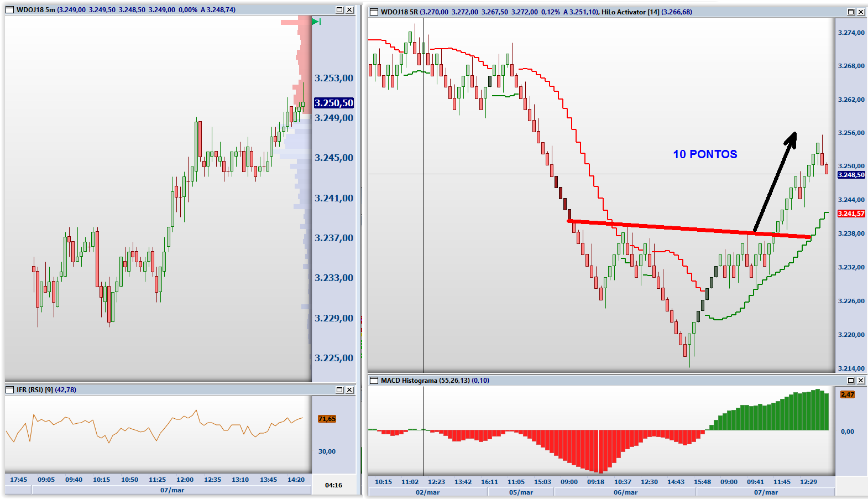
Task: Click the 3.248,50 price tag on 5R chart
Action: pyautogui.click(x=851, y=175)
